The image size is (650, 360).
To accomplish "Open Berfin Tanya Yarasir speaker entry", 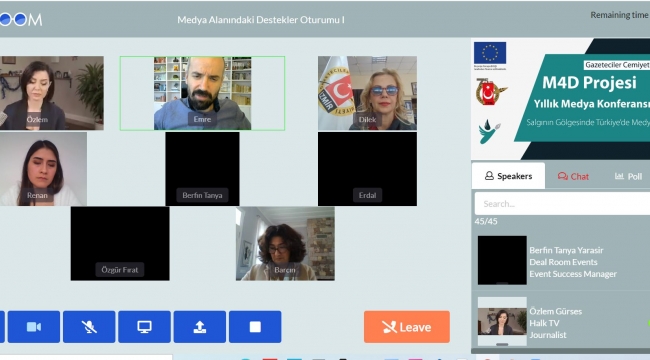I will pyautogui.click(x=562, y=260).
